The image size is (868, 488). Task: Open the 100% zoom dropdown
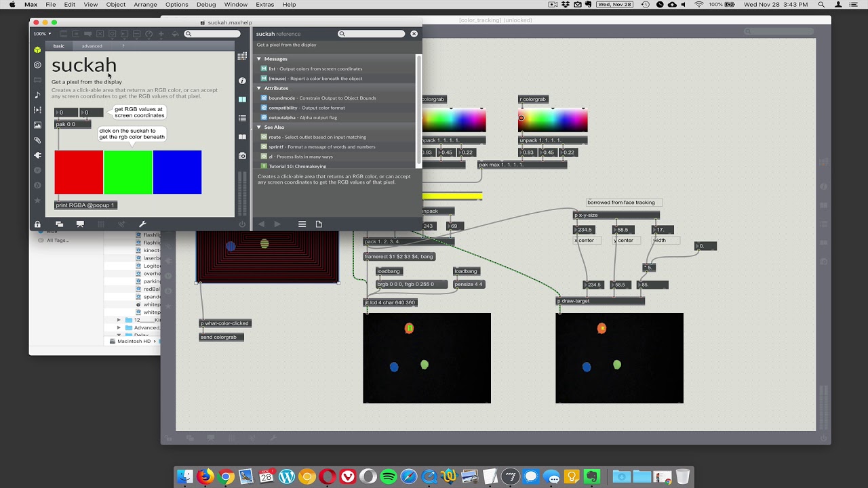tap(42, 34)
